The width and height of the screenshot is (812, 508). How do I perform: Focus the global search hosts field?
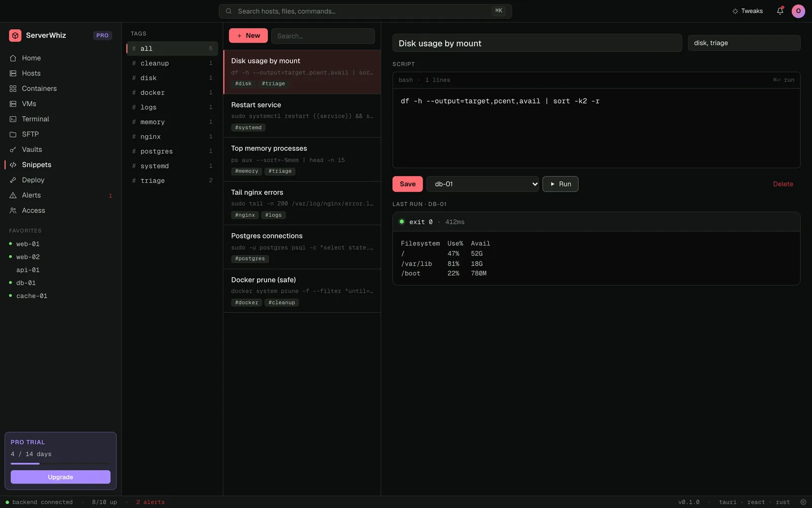click(x=365, y=11)
